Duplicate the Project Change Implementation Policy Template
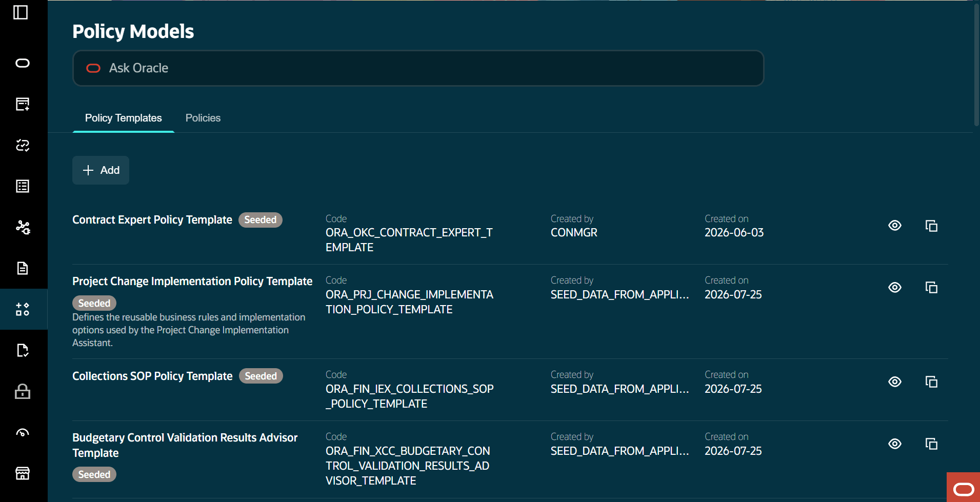 pos(931,288)
